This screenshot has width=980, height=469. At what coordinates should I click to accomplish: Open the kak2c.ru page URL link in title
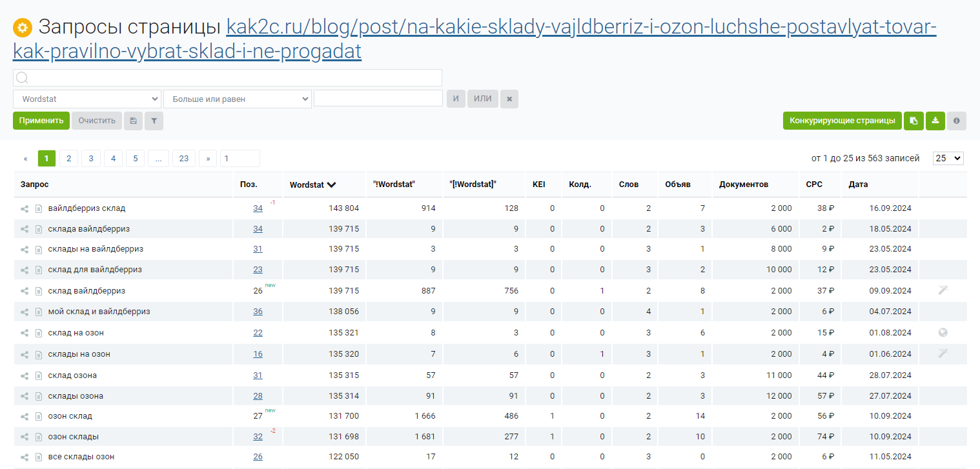pyautogui.click(x=474, y=39)
